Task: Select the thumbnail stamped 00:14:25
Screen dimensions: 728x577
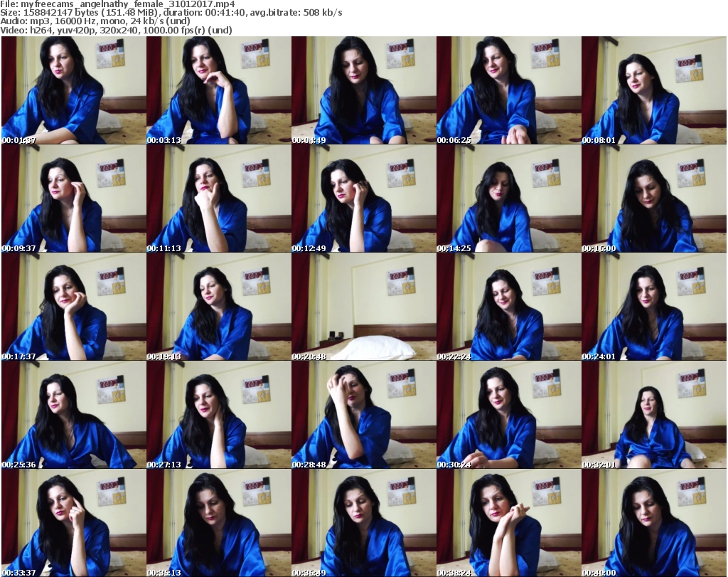Action: 508,198
